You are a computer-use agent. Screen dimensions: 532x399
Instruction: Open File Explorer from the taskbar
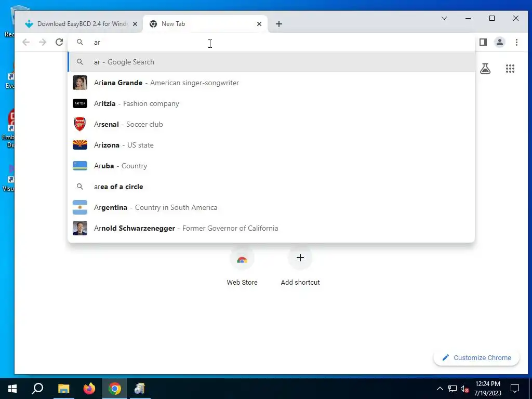63,389
